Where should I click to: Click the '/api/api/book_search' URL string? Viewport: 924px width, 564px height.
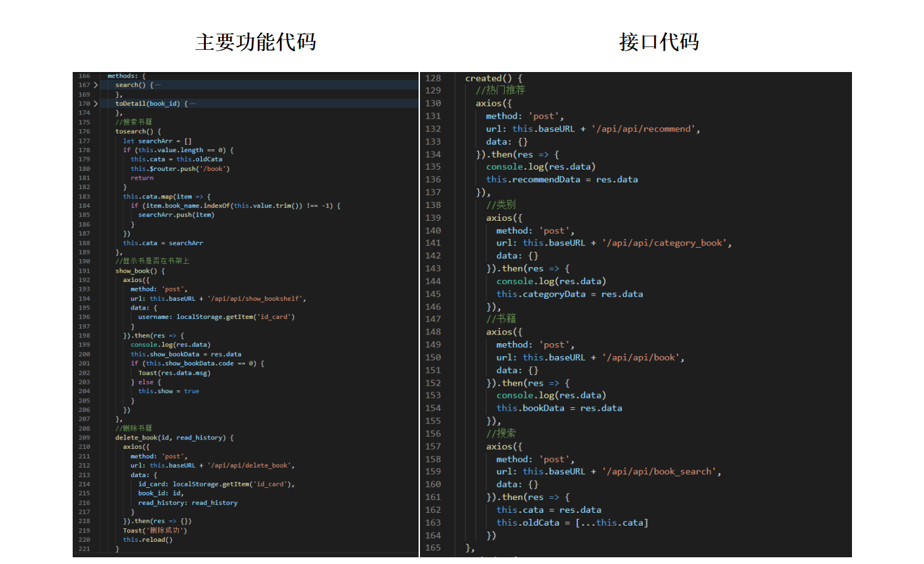click(x=661, y=472)
